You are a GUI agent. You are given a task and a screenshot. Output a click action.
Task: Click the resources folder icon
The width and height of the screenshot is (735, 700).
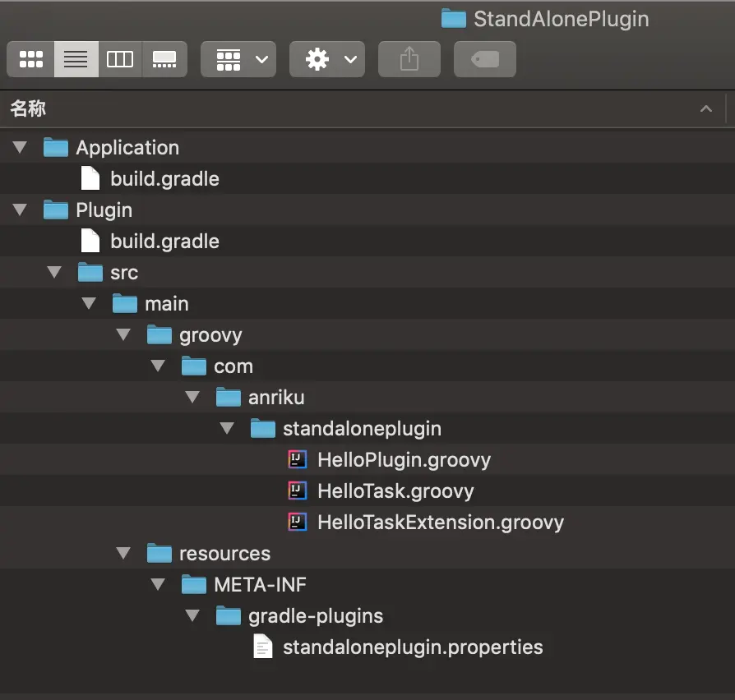tap(159, 553)
